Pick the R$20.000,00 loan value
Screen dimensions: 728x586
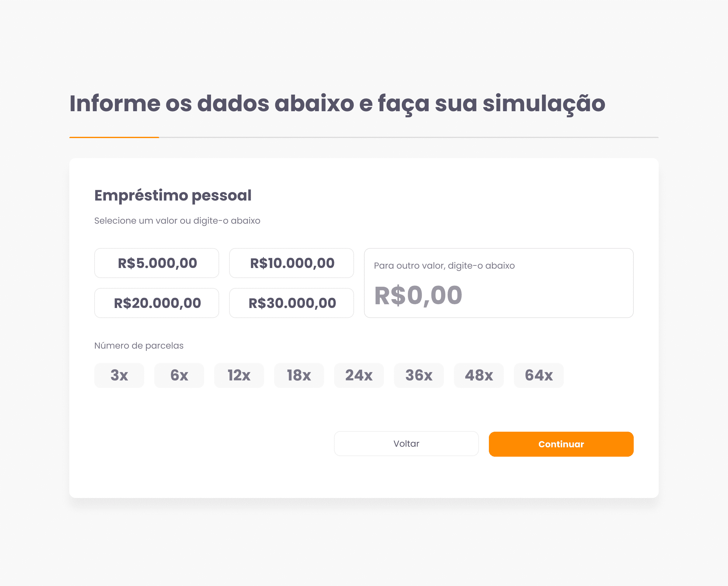[x=157, y=303]
